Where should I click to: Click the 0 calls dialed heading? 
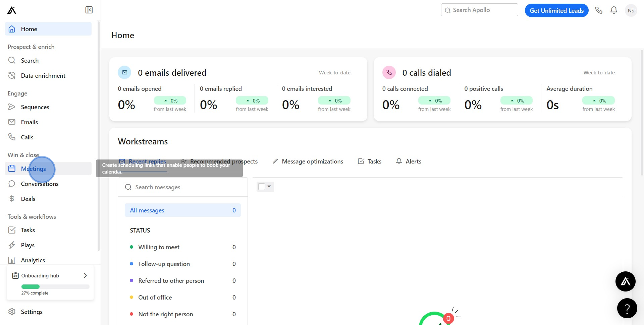[427, 73]
